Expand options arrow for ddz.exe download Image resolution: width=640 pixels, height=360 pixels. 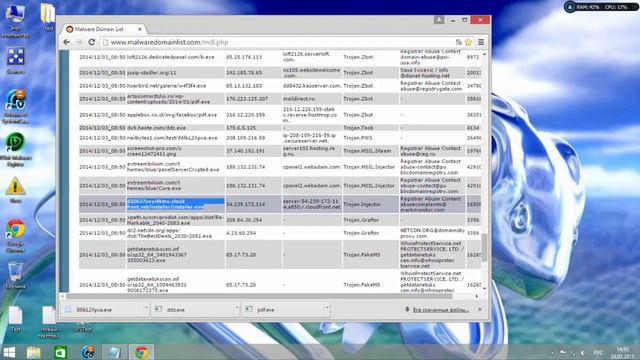click(x=237, y=307)
